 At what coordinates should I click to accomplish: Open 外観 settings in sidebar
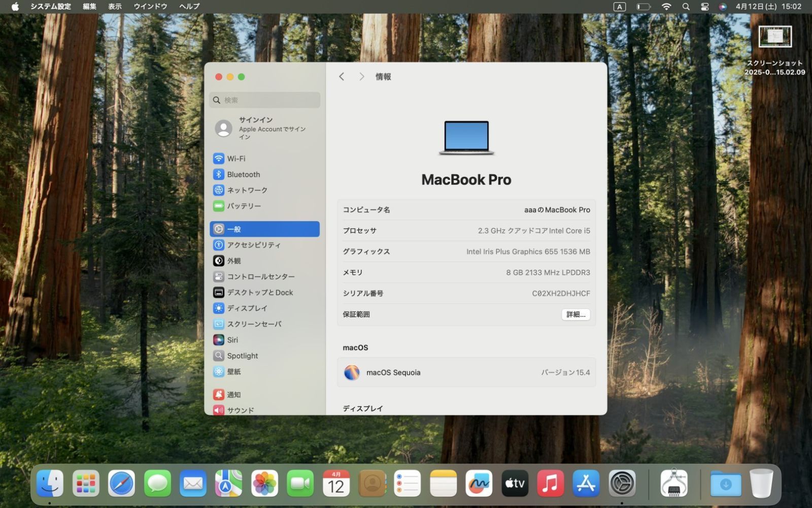pyautogui.click(x=264, y=261)
